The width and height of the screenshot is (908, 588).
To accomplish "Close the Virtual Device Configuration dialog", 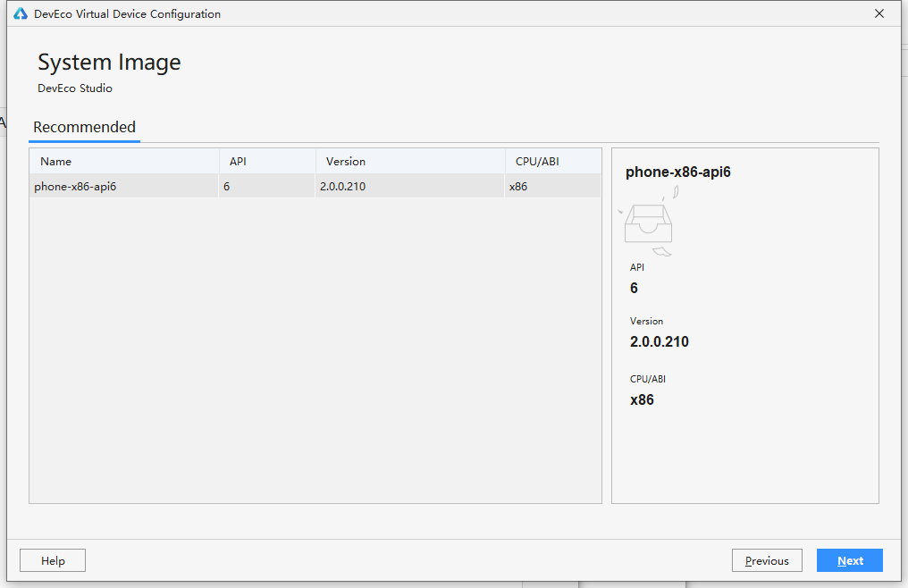I will pos(879,13).
